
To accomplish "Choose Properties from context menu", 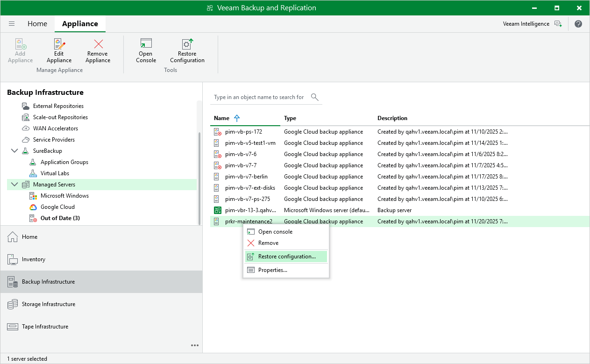I will (x=286, y=270).
